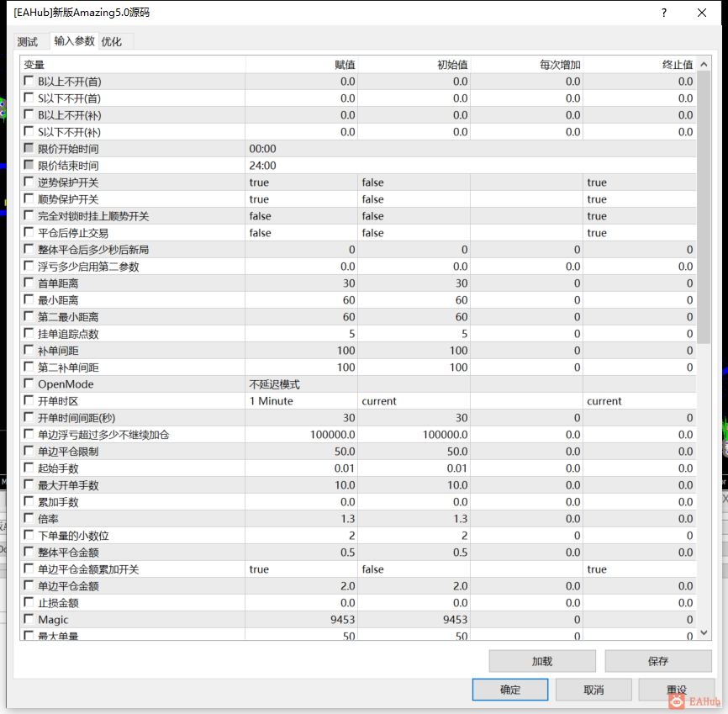Open 开单时区 end value current
The width and height of the screenshot is (728, 714).
pyautogui.click(x=640, y=401)
